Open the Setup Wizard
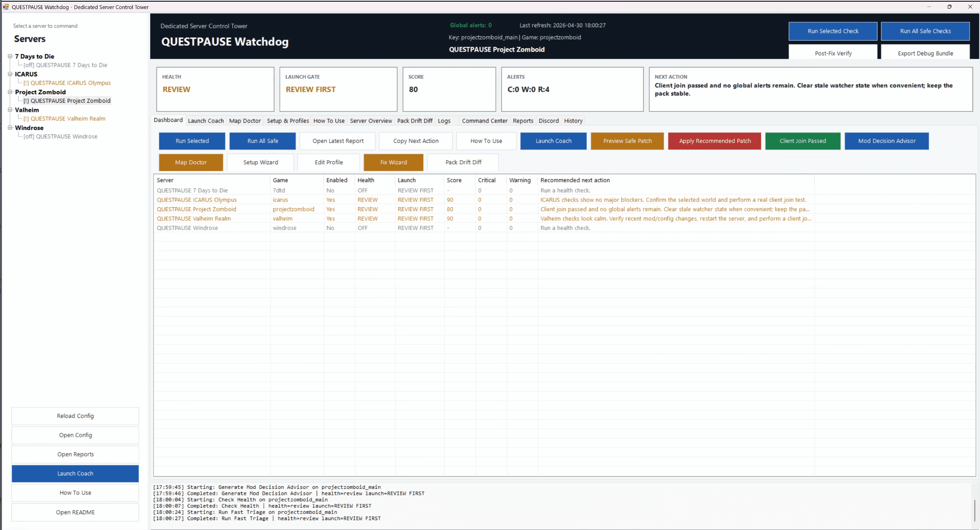Screen dimensions: 980x530 point(261,162)
